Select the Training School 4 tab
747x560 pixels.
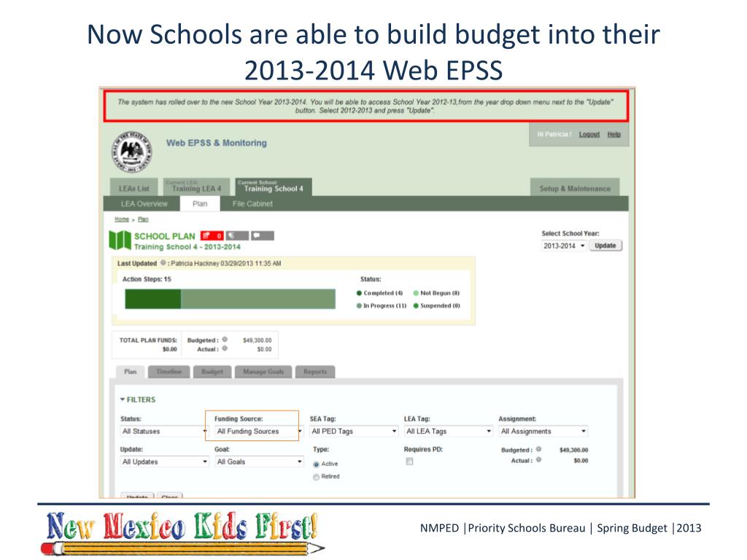pos(274,187)
